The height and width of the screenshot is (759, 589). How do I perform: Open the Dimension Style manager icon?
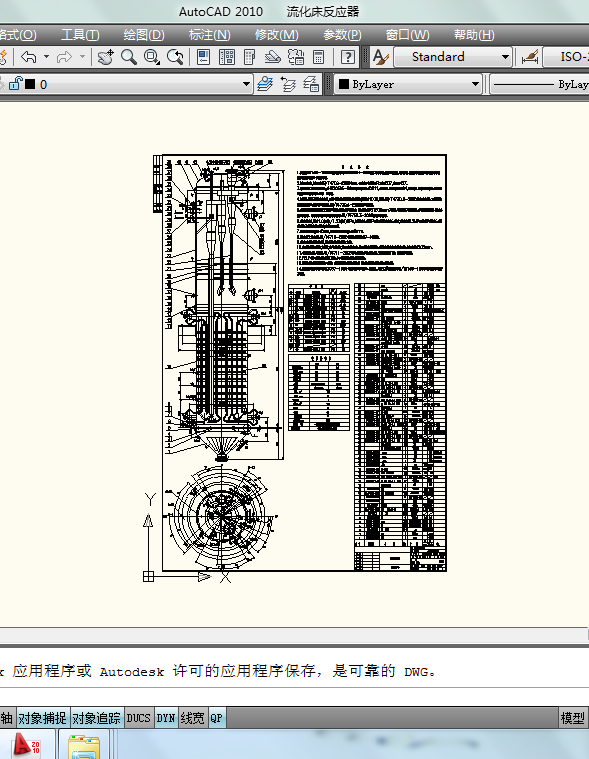point(529,57)
